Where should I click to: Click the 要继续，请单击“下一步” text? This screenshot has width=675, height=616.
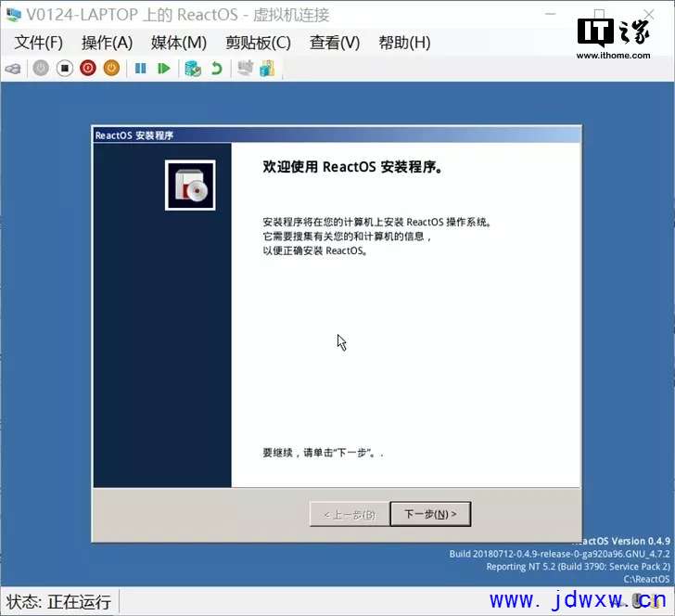pos(323,453)
